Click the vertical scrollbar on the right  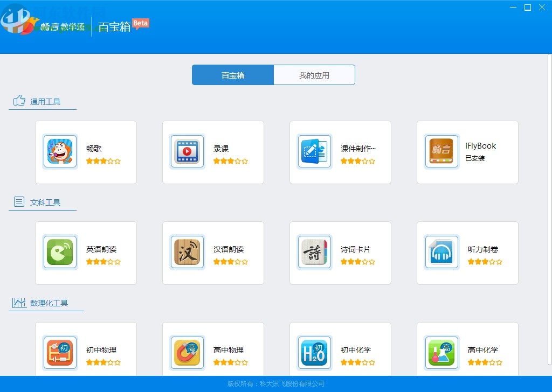[x=549, y=209]
